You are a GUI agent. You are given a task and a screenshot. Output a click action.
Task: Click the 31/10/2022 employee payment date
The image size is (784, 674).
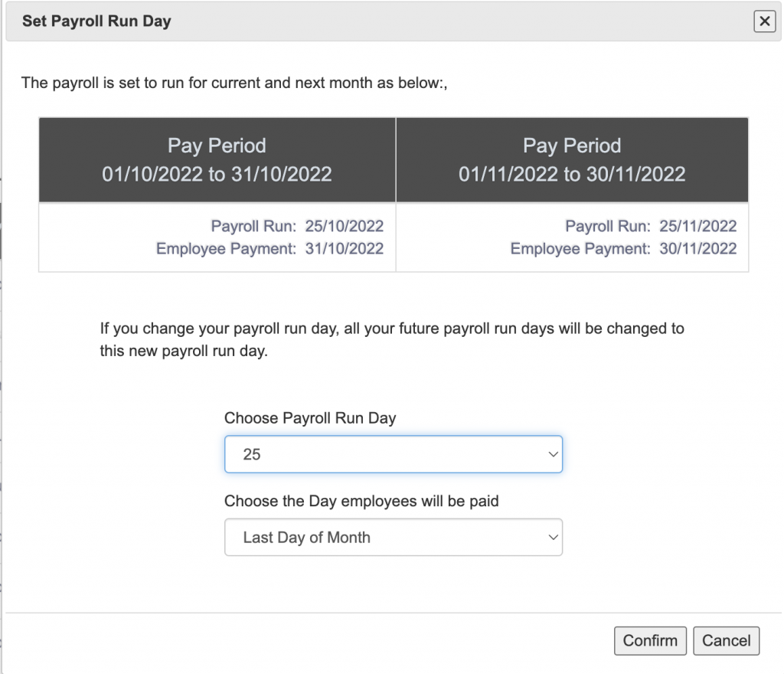coord(344,248)
